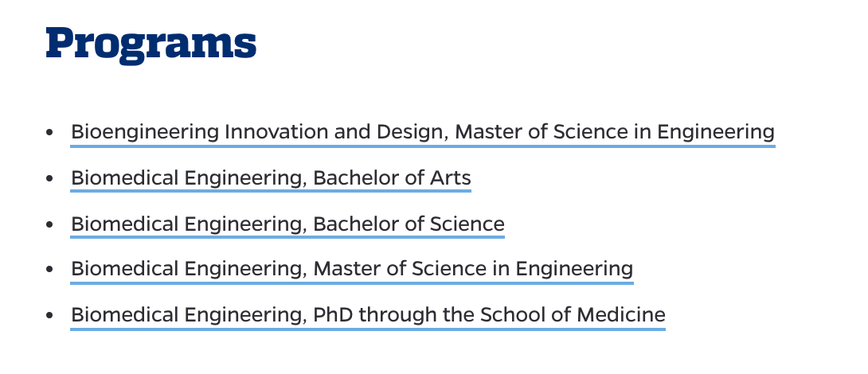
Task: Open Biomedical Engineering PhD through School of Medicine
Action: click(368, 315)
